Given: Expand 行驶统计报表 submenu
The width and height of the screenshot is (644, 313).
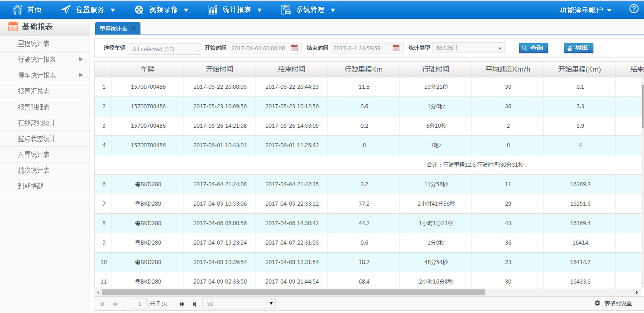Looking at the screenshot, I should [x=81, y=59].
